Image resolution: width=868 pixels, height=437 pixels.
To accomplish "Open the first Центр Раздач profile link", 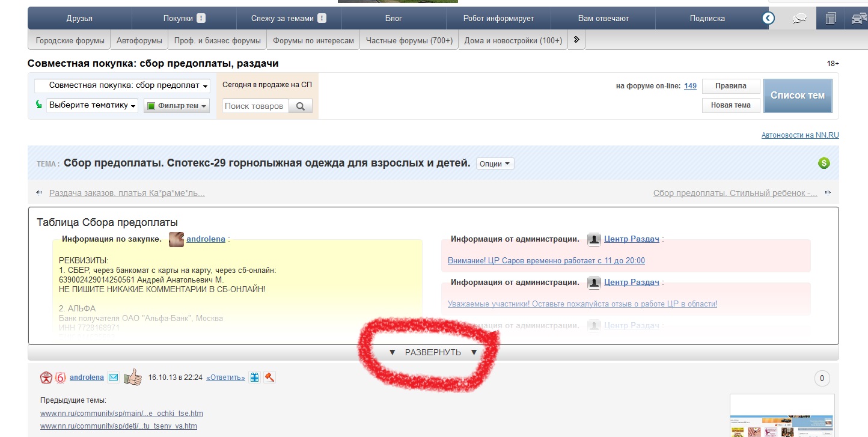I will (631, 239).
